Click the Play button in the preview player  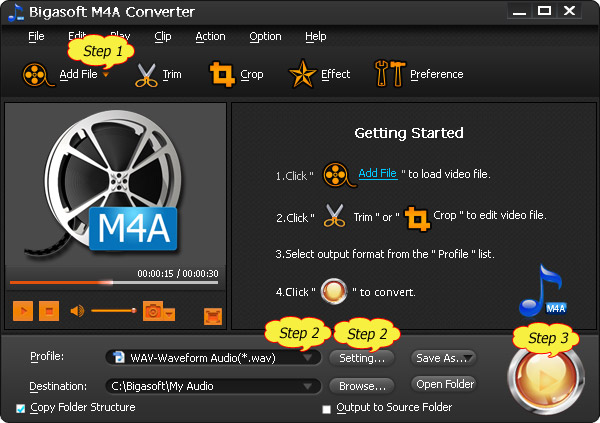23,311
